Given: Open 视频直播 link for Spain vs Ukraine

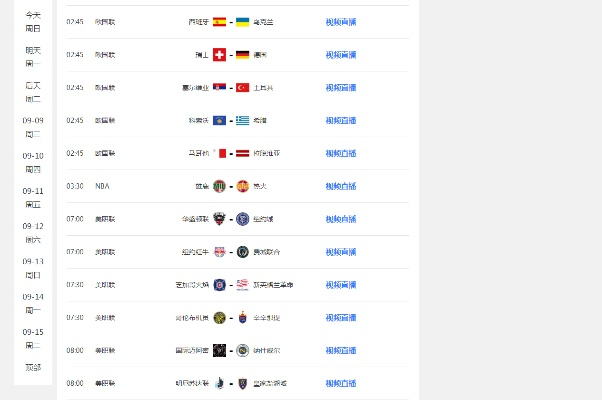Looking at the screenshot, I should click(x=340, y=21).
